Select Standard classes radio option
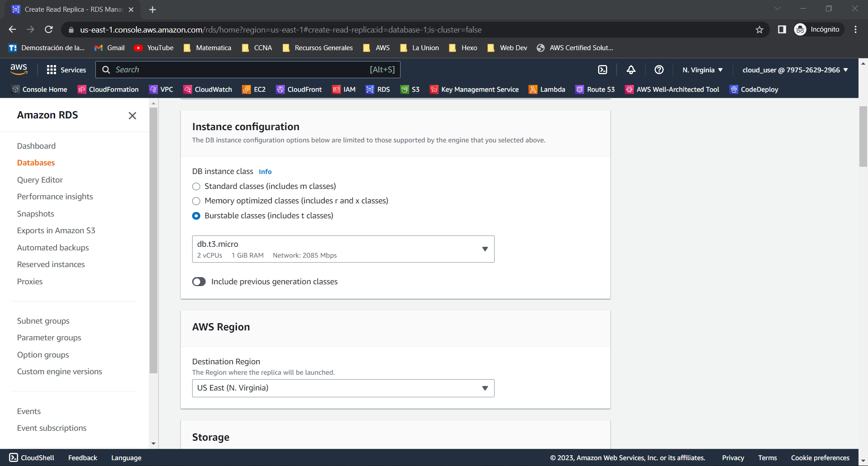 tap(196, 186)
